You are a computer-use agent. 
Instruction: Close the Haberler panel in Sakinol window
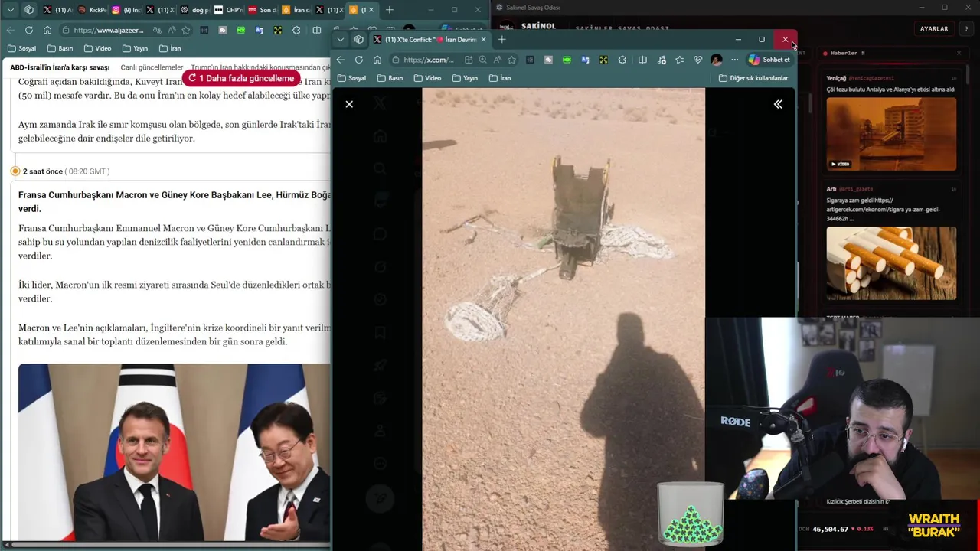959,53
